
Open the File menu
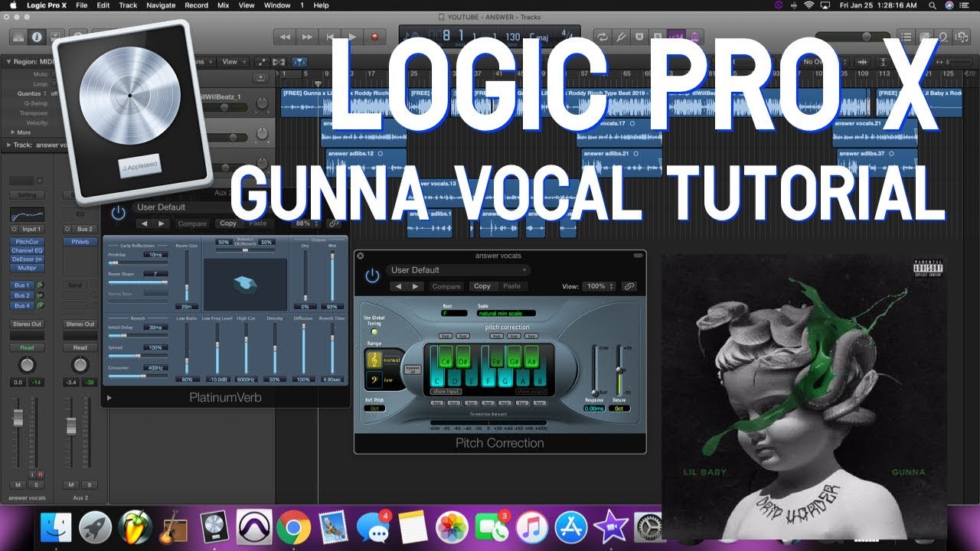81,5
